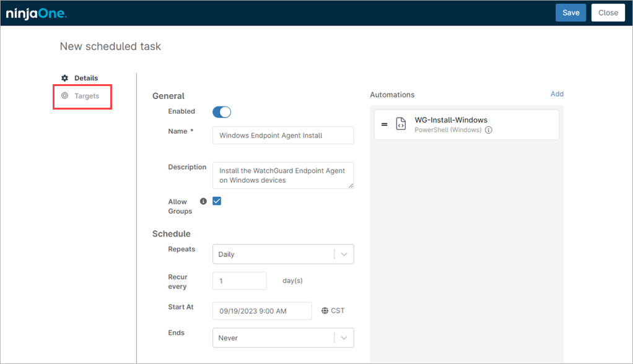Save the new scheduled task
This screenshot has width=633, height=364.
570,12
